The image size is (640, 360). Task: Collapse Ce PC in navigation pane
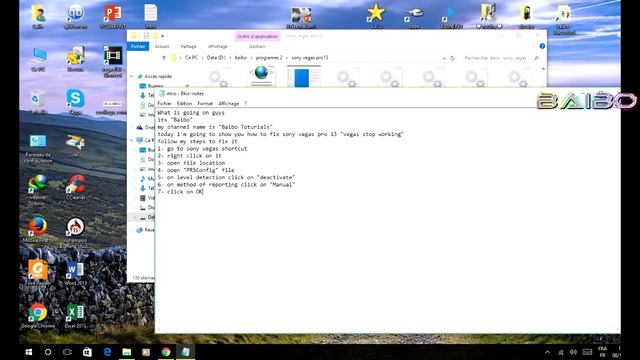point(131,140)
